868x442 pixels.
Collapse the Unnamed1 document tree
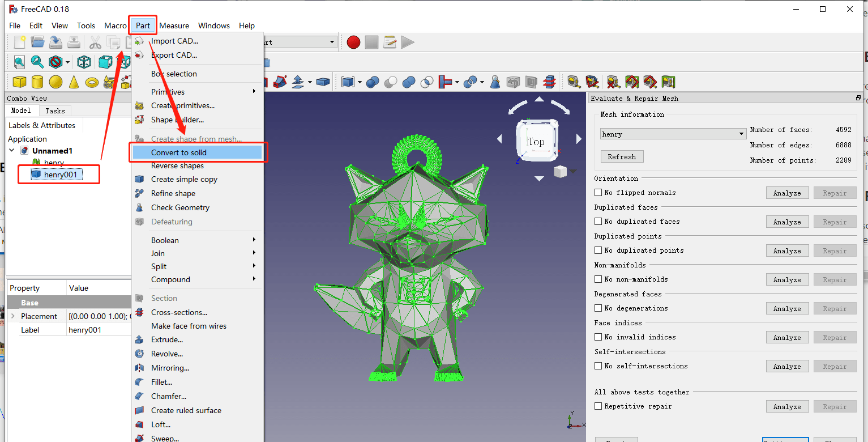12,151
